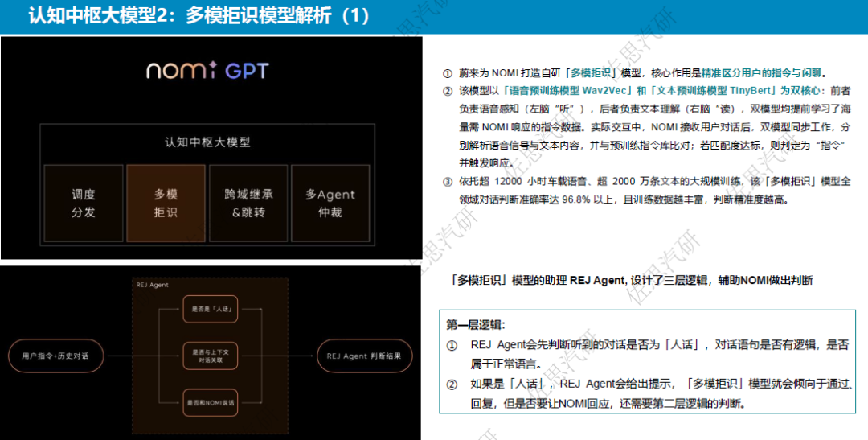
Task: Click the 认知中枢大模型 heading in diagram
Action: click(x=207, y=142)
